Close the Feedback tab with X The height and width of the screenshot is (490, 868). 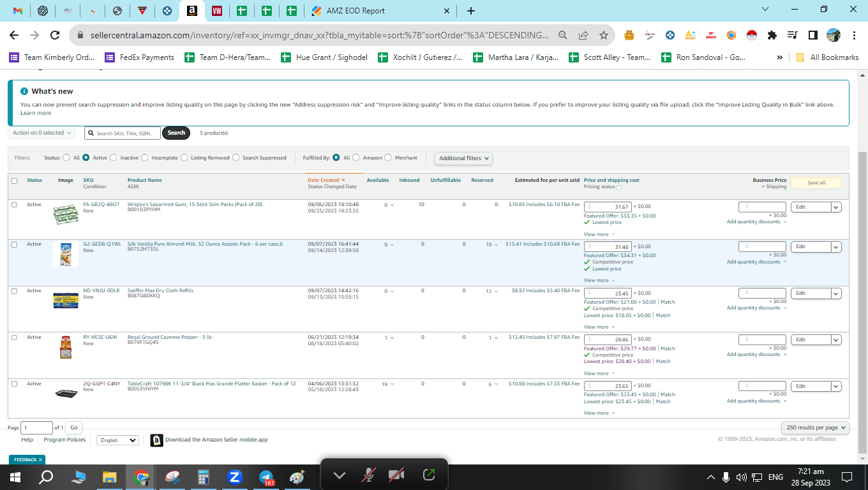coord(40,459)
